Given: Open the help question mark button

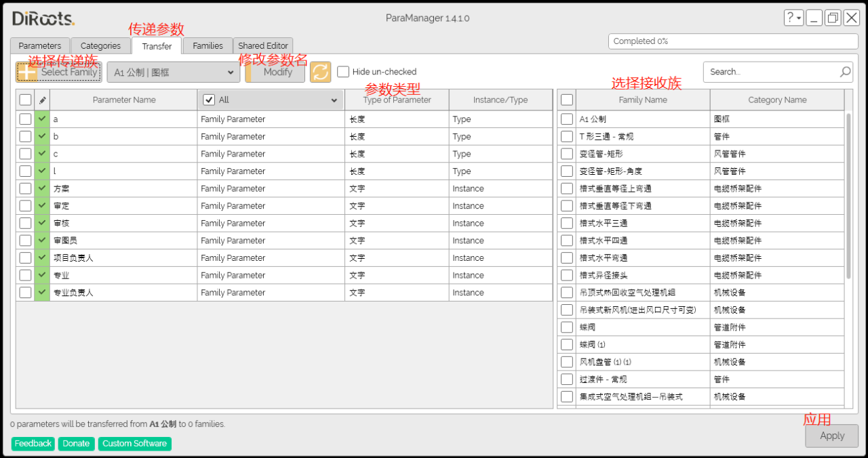Looking at the screenshot, I should coord(790,18).
